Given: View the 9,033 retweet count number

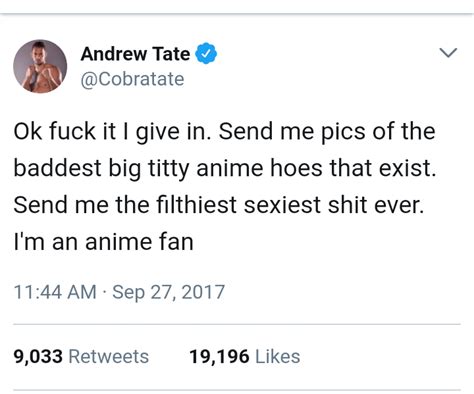Looking at the screenshot, I should [x=38, y=356].
